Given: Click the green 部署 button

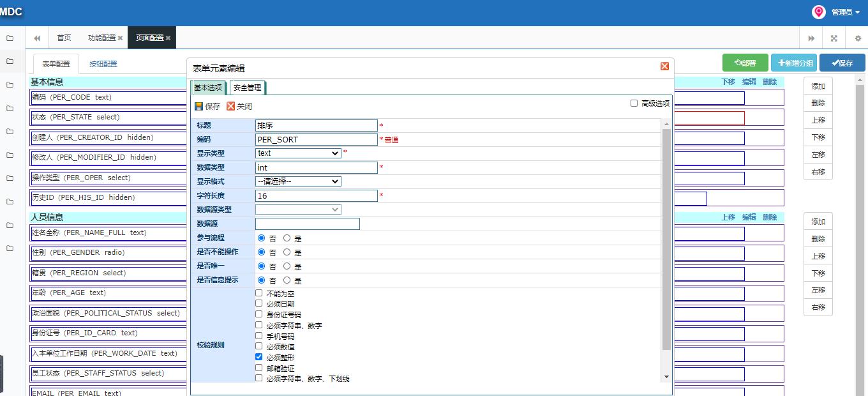Looking at the screenshot, I should coord(745,63).
